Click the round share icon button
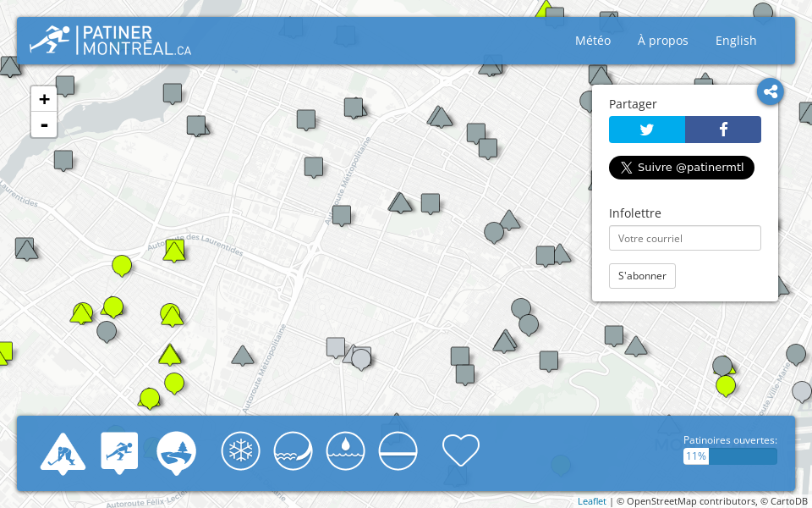This screenshot has height=508, width=812. point(771,91)
